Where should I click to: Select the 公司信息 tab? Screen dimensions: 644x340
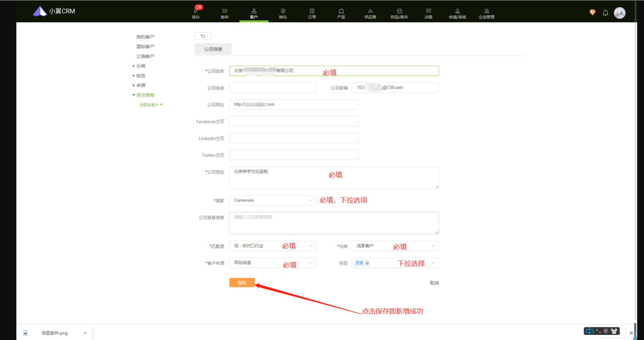[213, 49]
